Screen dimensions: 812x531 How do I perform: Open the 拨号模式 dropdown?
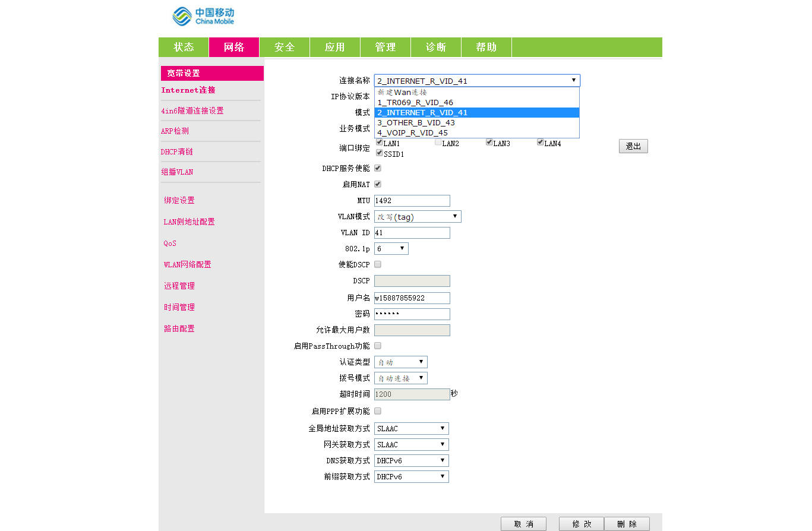pyautogui.click(x=401, y=378)
